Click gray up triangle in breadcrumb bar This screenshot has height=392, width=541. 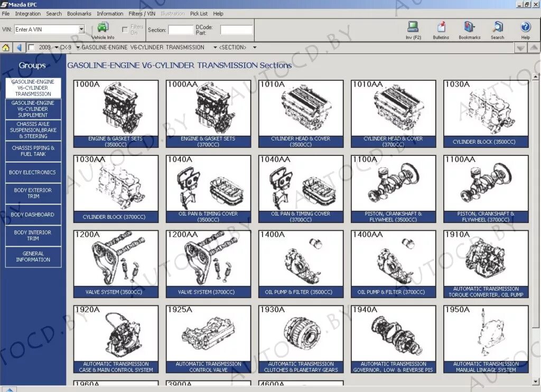533,48
